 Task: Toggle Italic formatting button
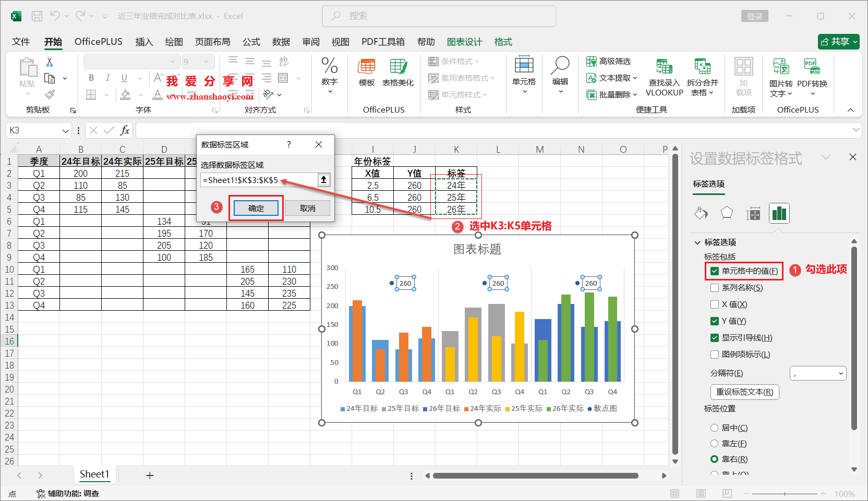coord(107,78)
